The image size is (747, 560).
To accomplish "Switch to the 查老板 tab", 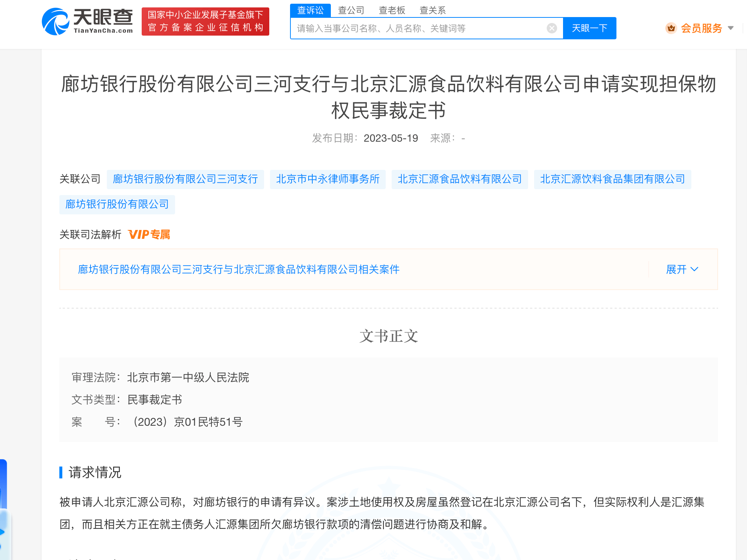I will tap(392, 10).
